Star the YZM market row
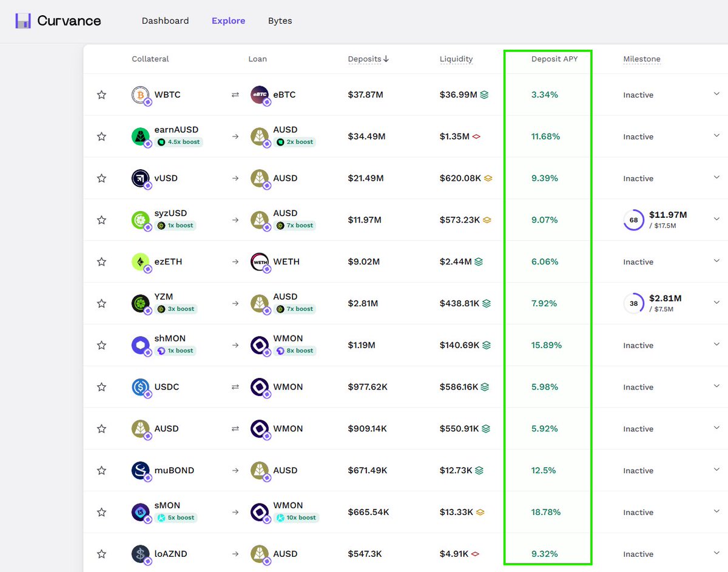This screenshot has height=572, width=728. [101, 303]
